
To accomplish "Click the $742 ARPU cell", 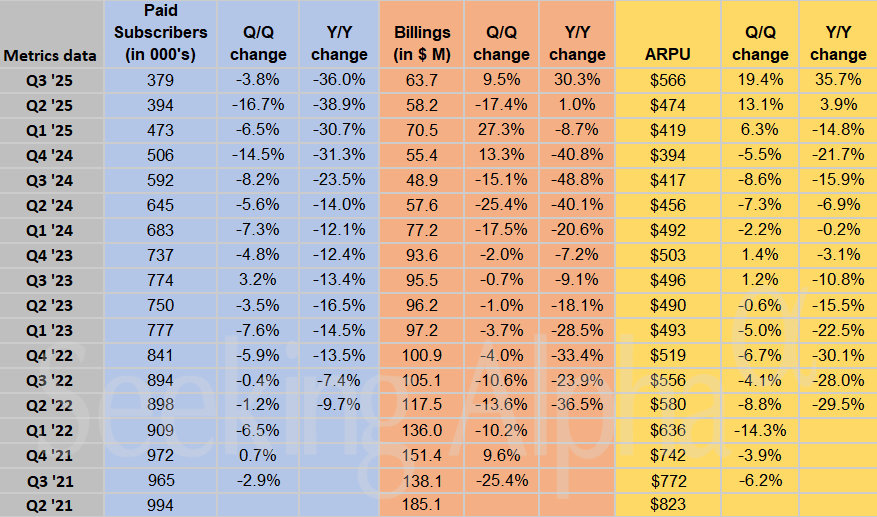I will coord(667,455).
